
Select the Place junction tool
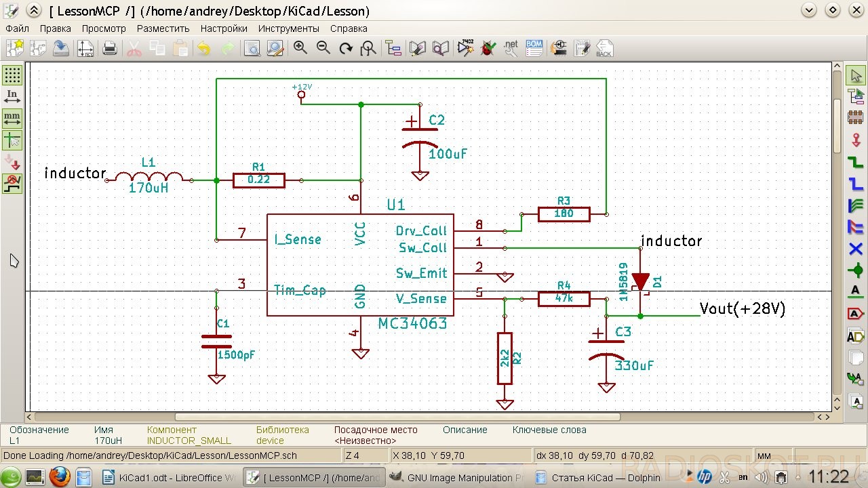(856, 271)
